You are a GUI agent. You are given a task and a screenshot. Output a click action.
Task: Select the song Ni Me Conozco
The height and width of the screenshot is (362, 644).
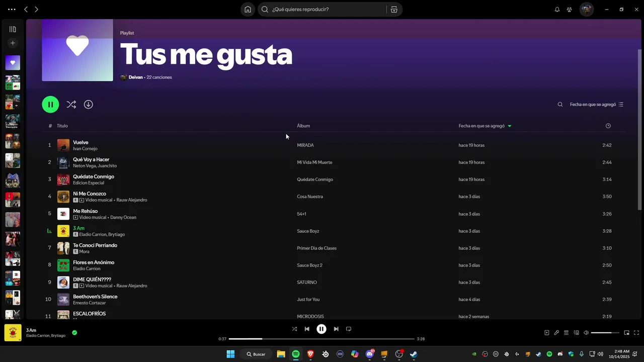click(x=90, y=194)
